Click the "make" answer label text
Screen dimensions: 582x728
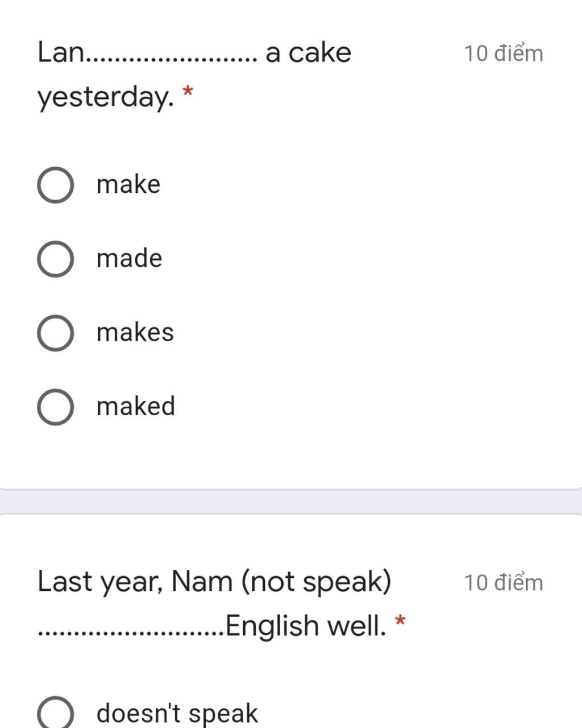(x=128, y=185)
